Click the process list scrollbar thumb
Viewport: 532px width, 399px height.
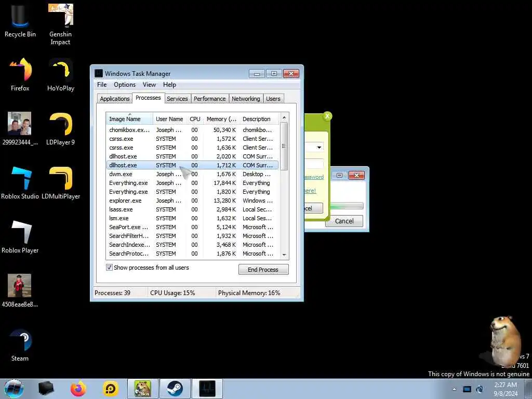click(284, 146)
